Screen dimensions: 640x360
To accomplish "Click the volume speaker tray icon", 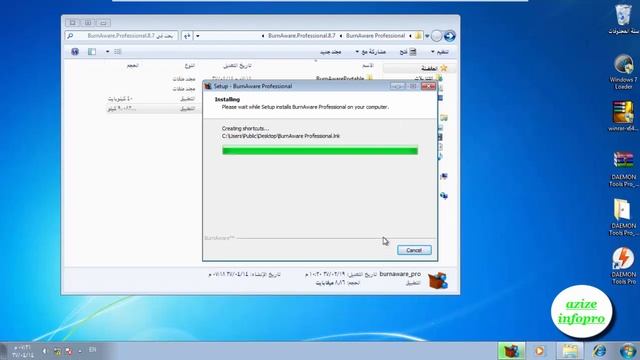I will coord(45,351).
